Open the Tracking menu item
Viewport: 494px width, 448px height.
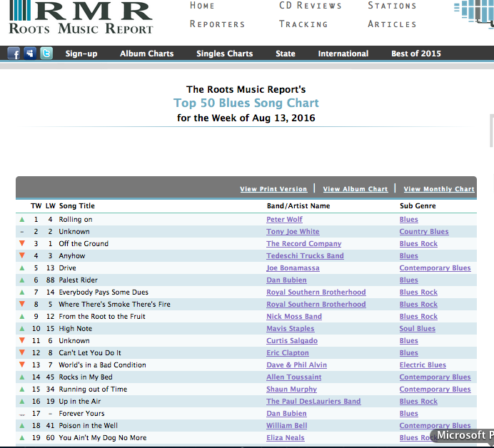pyautogui.click(x=303, y=24)
